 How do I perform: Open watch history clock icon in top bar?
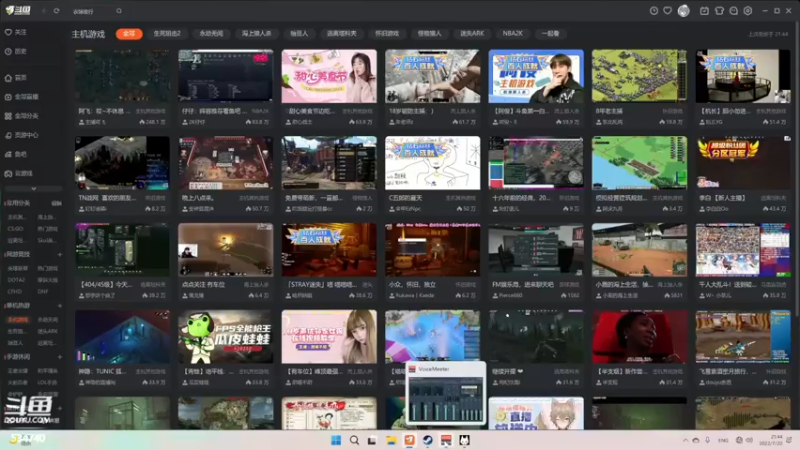[x=654, y=11]
